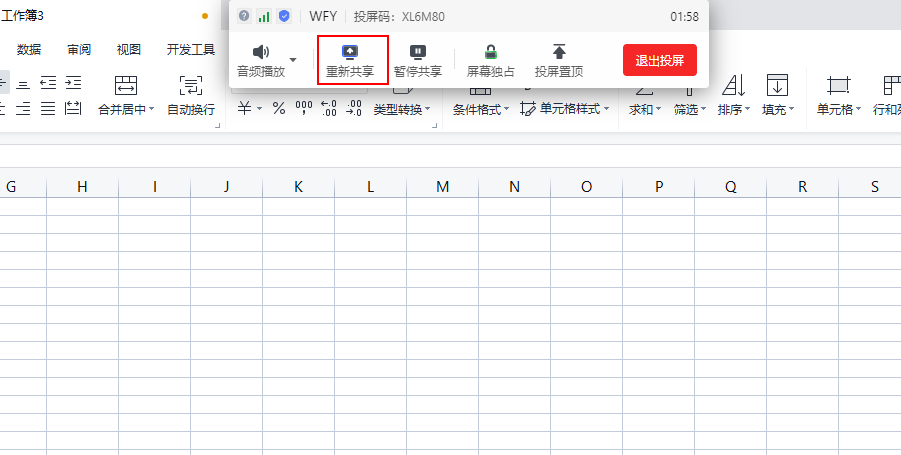Open the audio playback dropdown arrow
Image resolution: width=901 pixels, height=455 pixels.
pyautogui.click(x=293, y=60)
